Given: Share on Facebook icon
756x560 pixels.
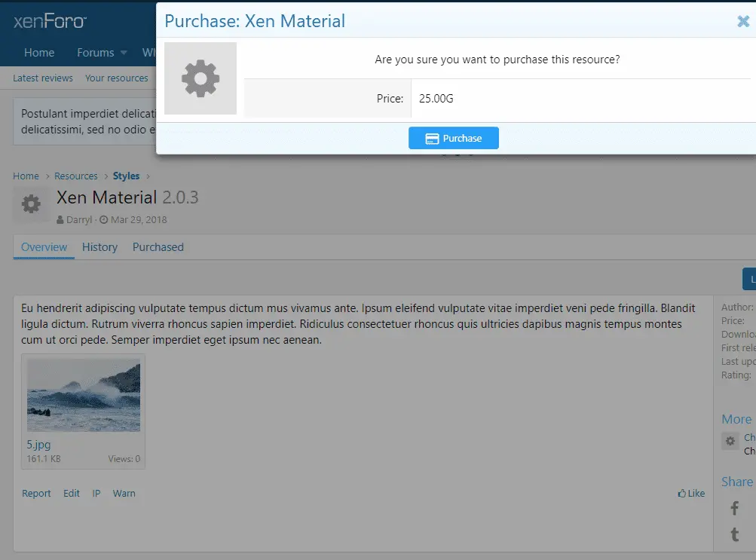Looking at the screenshot, I should (734, 508).
